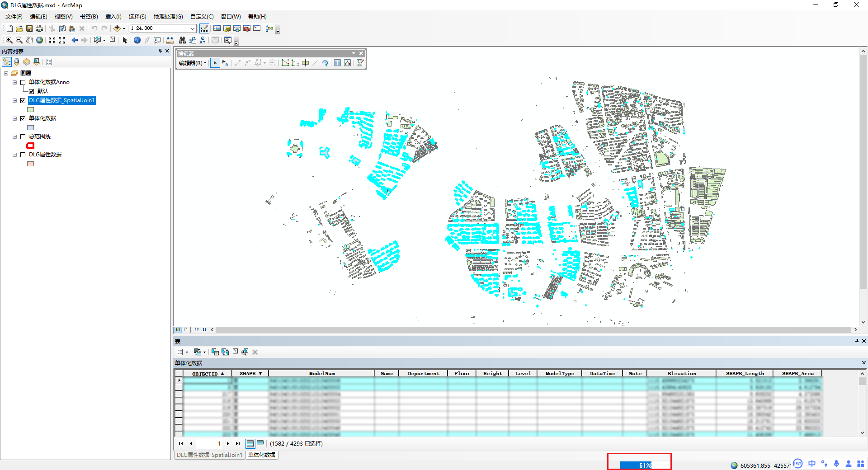Turn on the DLG属性数据 layer checkbox

[23, 155]
